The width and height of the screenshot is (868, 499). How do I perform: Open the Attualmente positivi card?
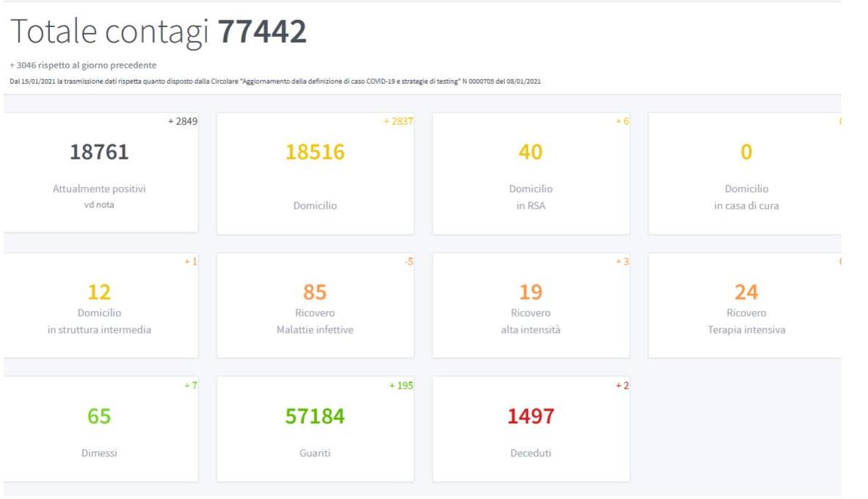click(x=99, y=173)
